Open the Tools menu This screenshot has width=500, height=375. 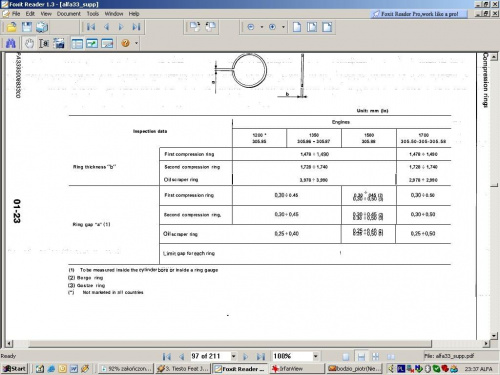pyautogui.click(x=93, y=14)
